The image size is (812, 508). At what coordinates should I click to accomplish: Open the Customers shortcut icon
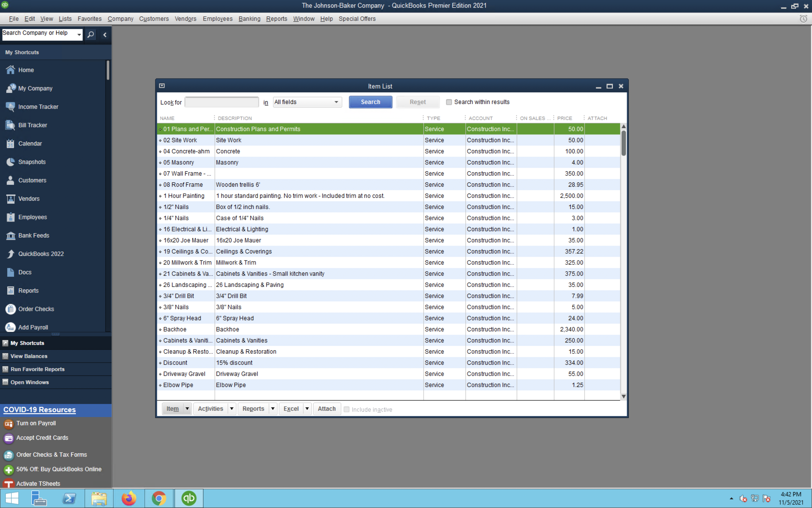tap(10, 180)
